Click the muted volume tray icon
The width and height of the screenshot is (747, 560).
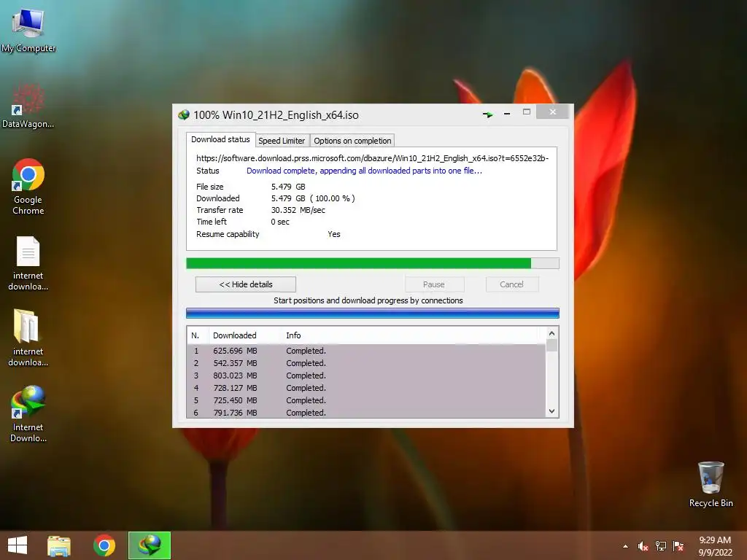(x=643, y=546)
